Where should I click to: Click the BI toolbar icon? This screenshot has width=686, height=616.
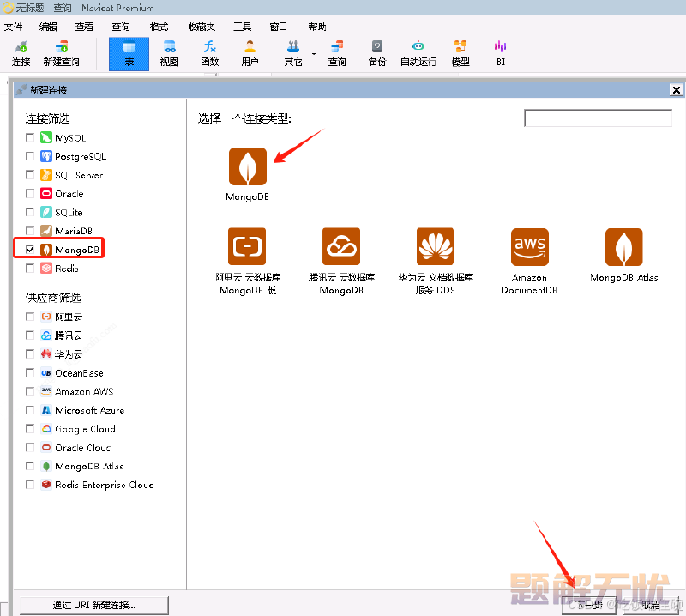pyautogui.click(x=501, y=53)
